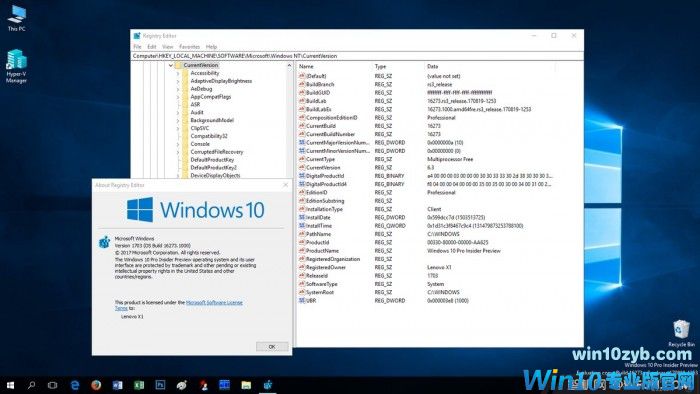Select the Console key in the tree
The image size is (700, 394).
coord(200,144)
